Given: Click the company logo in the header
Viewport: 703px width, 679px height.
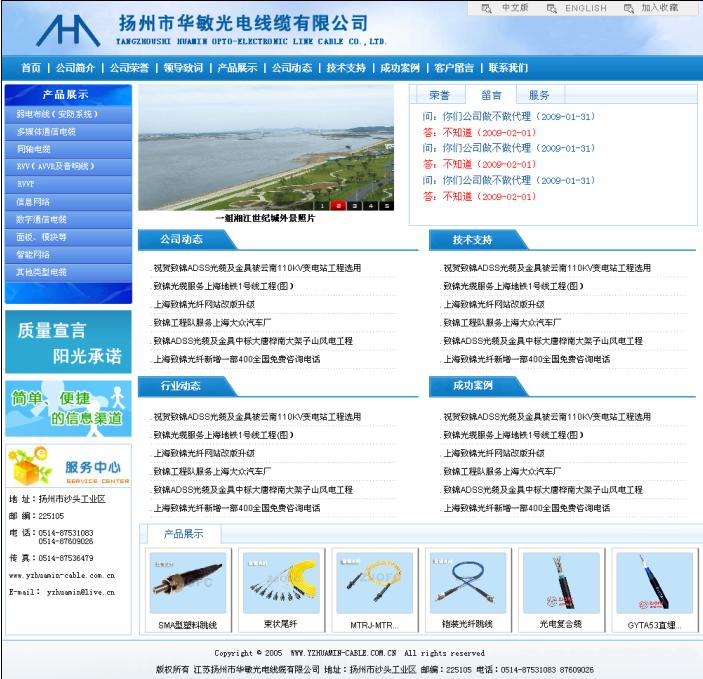Looking at the screenshot, I should pos(72,28).
